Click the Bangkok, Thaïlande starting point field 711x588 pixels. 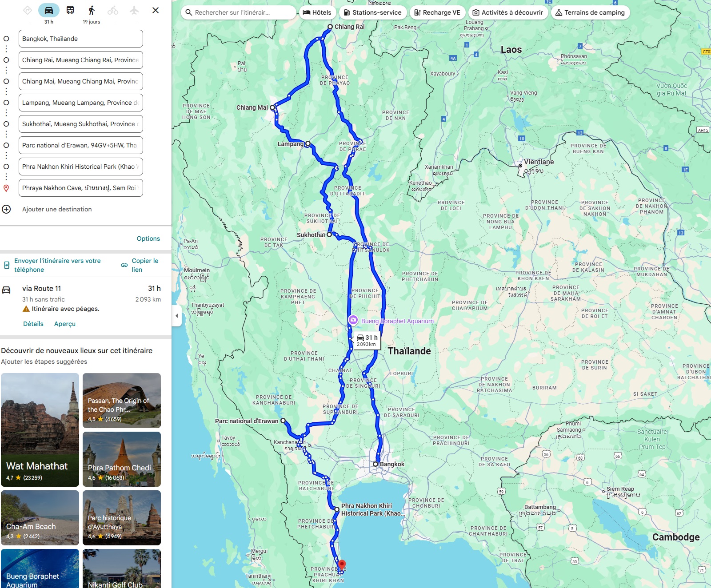click(x=80, y=39)
